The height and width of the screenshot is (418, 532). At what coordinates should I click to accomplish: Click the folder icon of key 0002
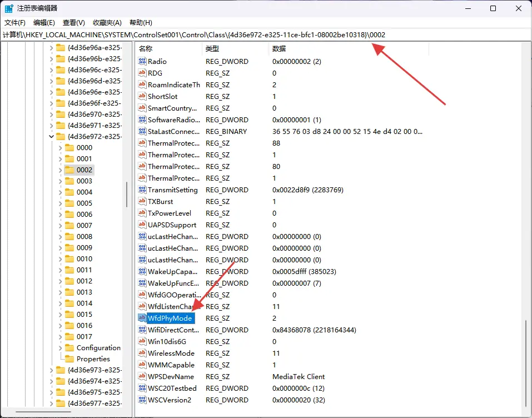tap(69, 170)
